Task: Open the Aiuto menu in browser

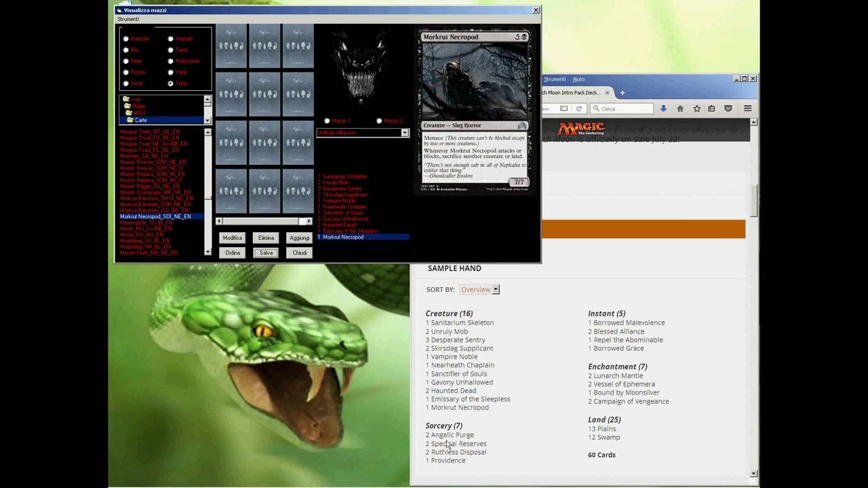Action: tap(578, 79)
